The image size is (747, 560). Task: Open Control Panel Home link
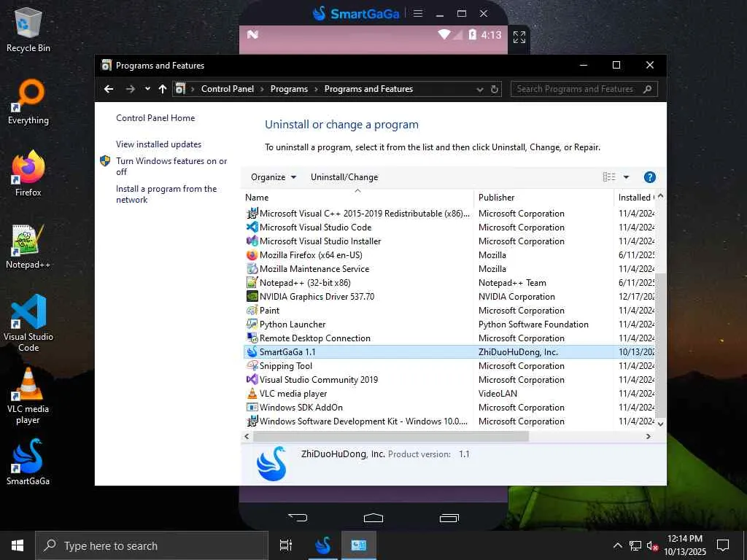pyautogui.click(x=155, y=118)
